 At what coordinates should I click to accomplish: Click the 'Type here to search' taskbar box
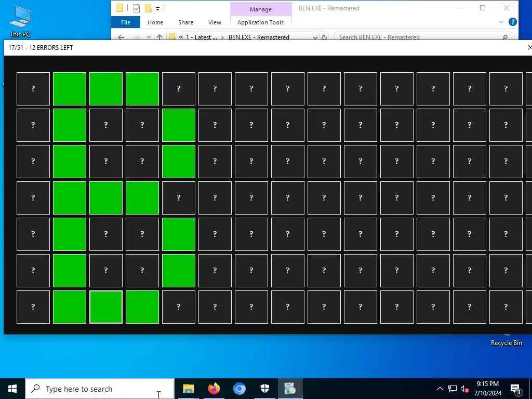pyautogui.click(x=100, y=389)
